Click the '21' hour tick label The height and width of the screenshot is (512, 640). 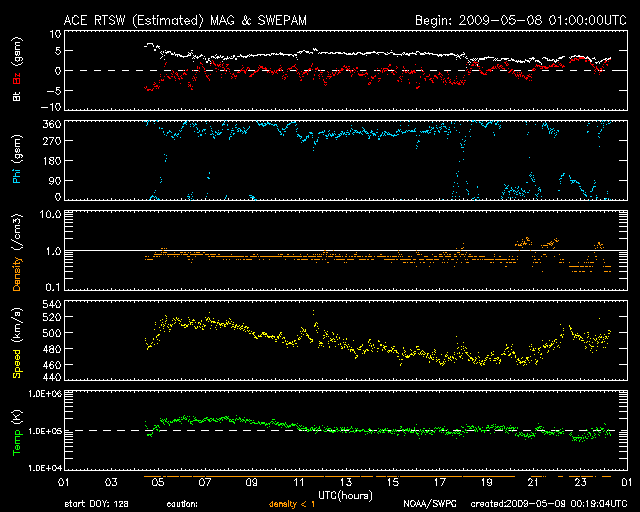[533, 482]
